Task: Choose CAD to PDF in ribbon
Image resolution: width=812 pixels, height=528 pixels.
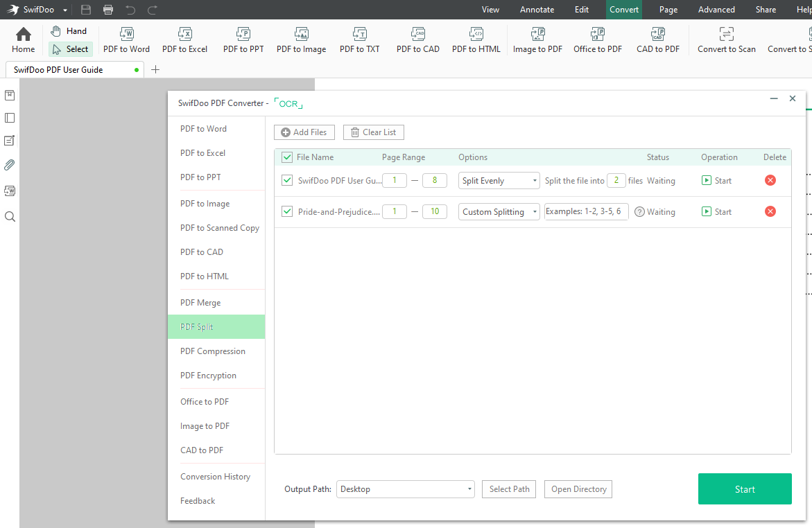Action: (657, 40)
